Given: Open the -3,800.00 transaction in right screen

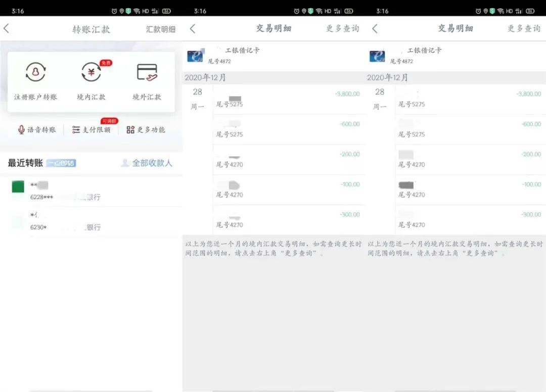Looking at the screenshot, I should 471,99.
